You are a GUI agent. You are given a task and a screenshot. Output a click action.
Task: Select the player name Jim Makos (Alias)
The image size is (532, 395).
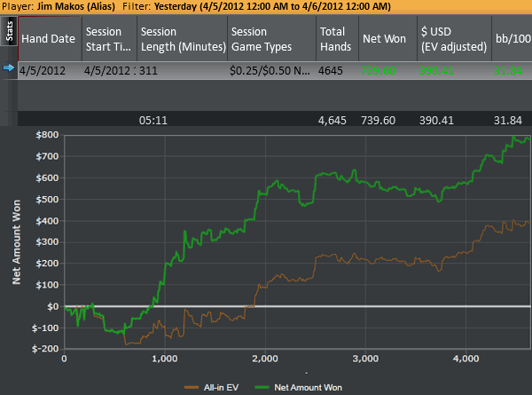pos(75,6)
